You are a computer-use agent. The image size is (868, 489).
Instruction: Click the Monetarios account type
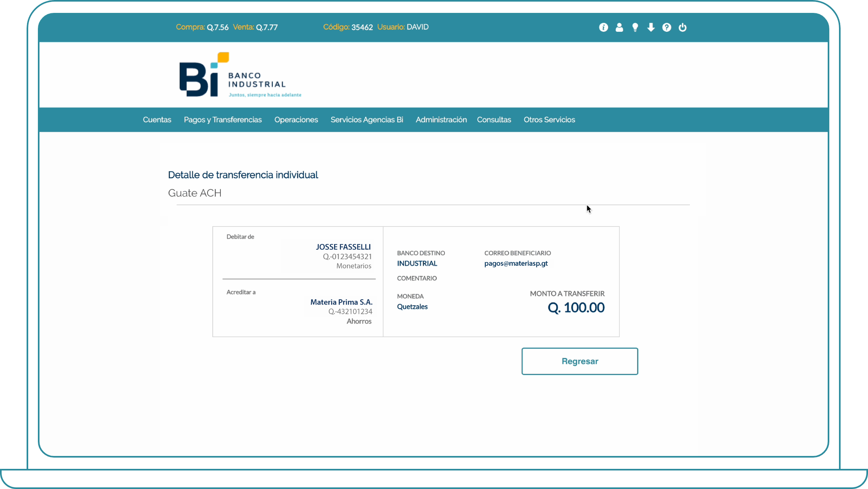pyautogui.click(x=354, y=266)
